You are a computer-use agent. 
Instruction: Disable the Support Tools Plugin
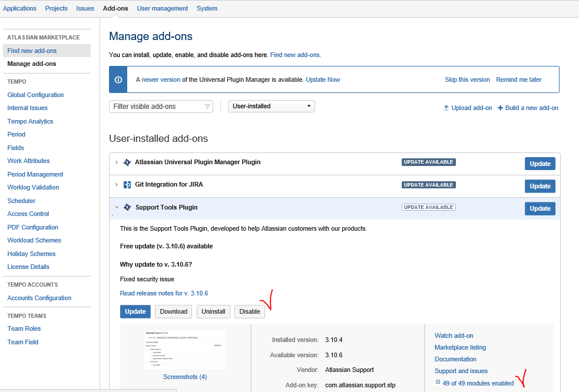coord(250,311)
